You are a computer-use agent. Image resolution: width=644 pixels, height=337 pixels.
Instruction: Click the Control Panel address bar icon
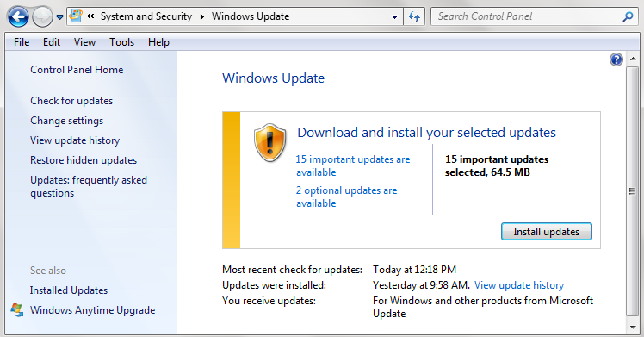76,16
